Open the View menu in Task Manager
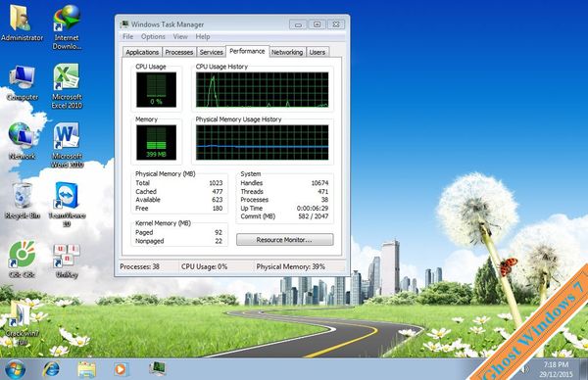Image resolution: width=588 pixels, height=380 pixels. click(x=180, y=36)
